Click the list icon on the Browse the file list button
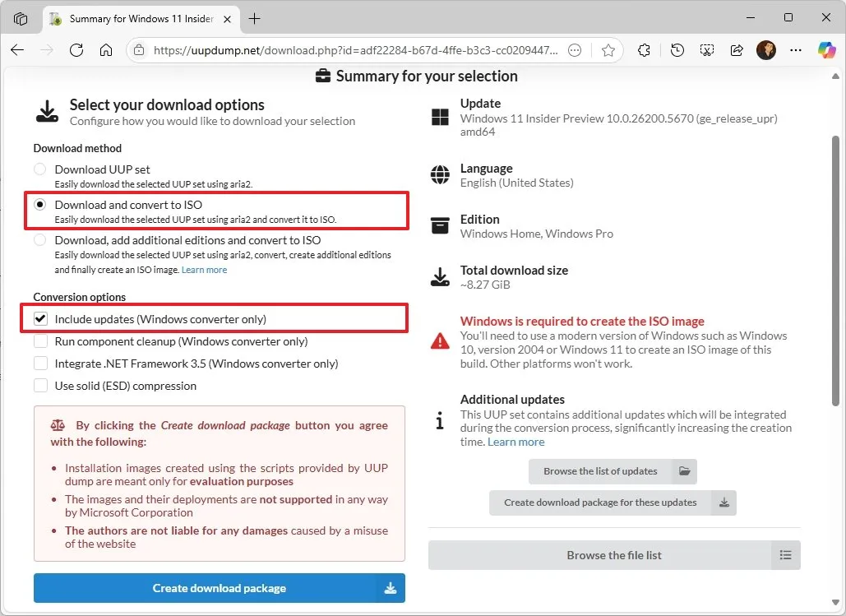The width and height of the screenshot is (846, 616). 785,555
